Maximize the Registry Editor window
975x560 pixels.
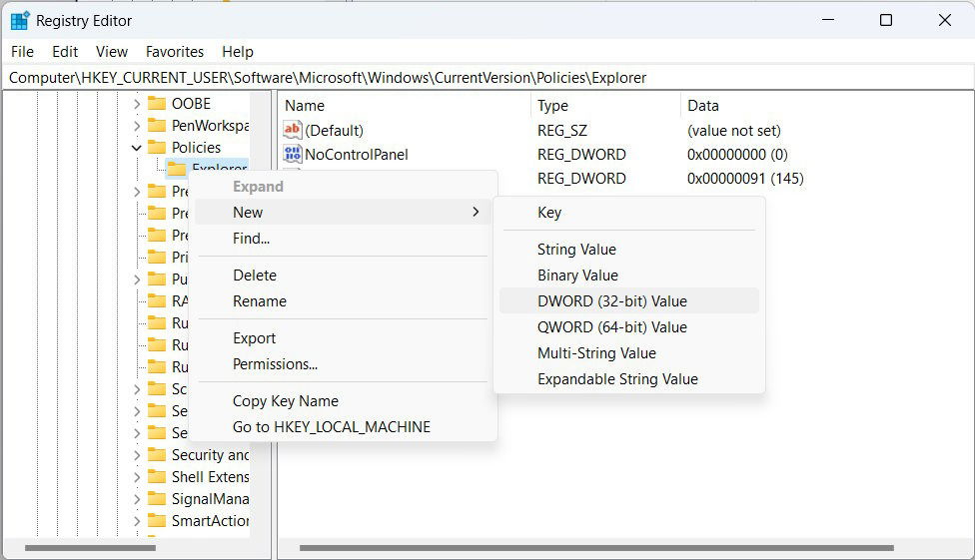[x=886, y=20]
